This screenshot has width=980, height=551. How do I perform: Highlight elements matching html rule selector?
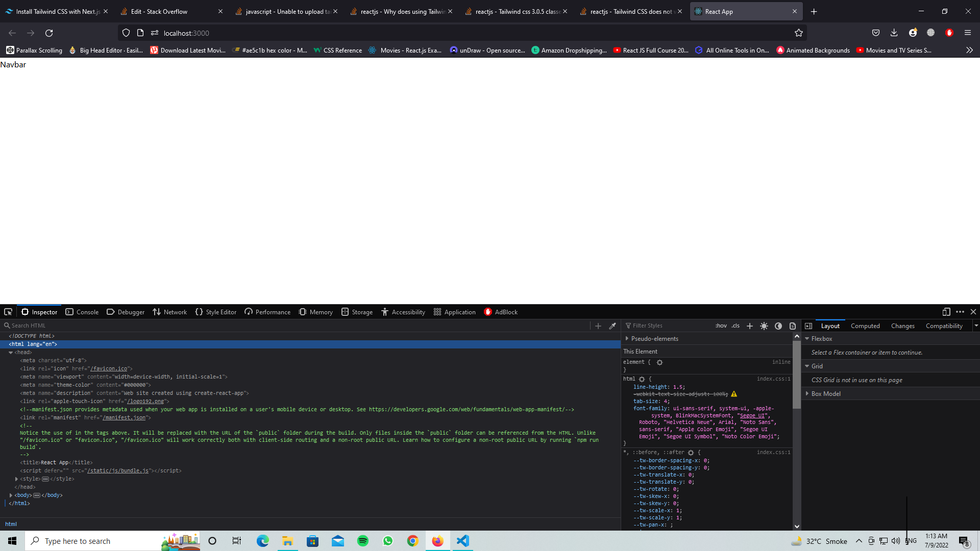click(x=642, y=379)
